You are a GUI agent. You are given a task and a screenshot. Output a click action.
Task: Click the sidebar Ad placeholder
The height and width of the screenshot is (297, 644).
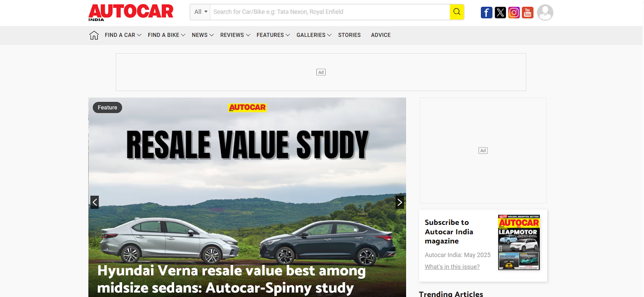(x=483, y=150)
